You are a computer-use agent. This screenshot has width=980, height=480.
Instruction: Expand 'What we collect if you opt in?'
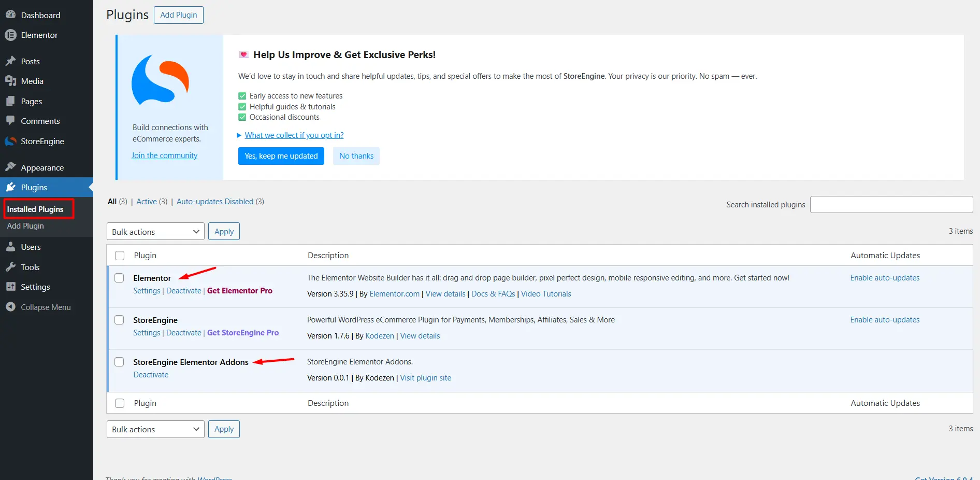(294, 135)
